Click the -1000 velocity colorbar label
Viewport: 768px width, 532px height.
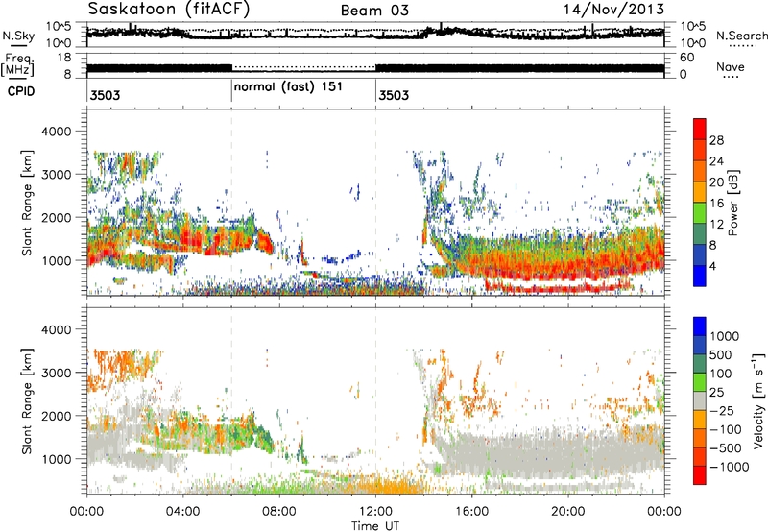[729, 467]
